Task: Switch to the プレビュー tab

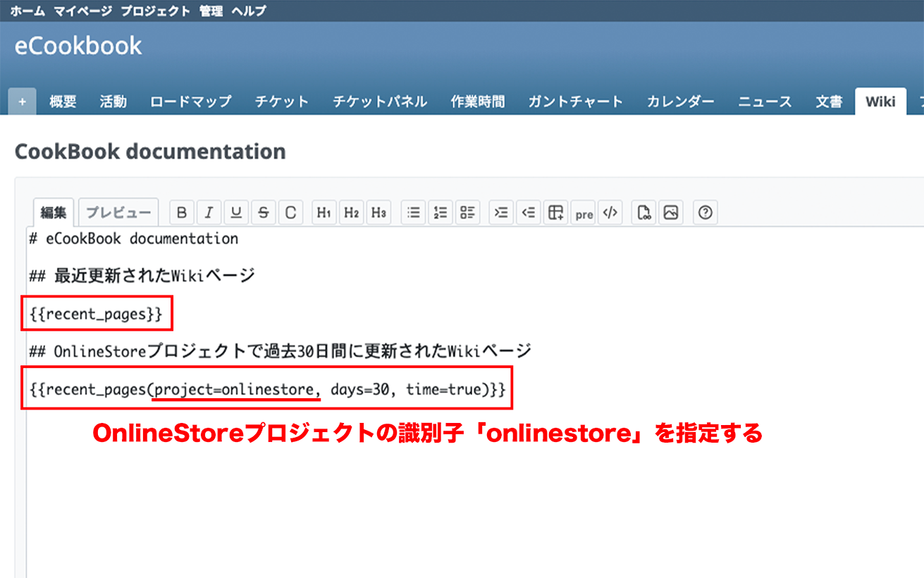Action: [118, 212]
